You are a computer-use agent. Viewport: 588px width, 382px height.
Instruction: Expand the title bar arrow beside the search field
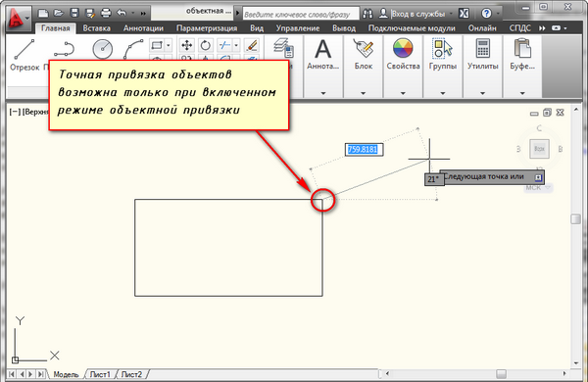pos(237,13)
